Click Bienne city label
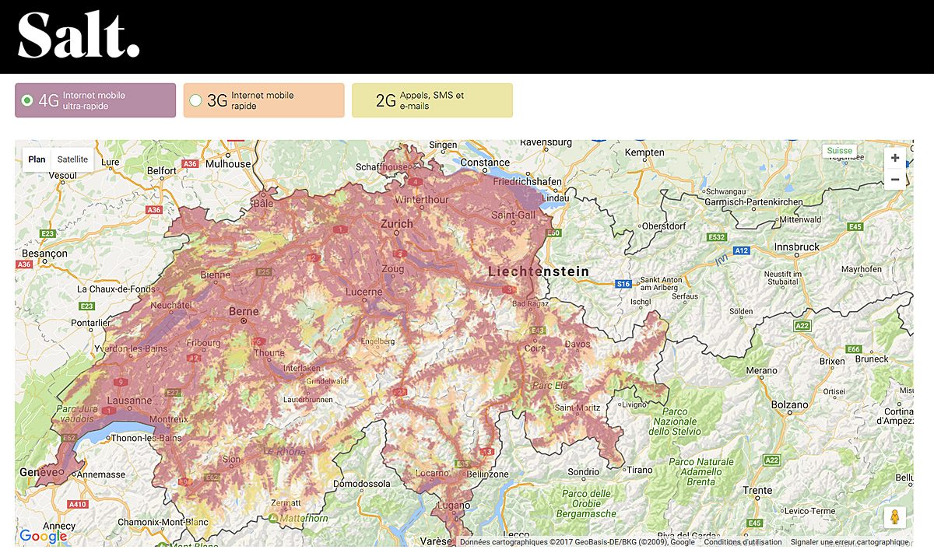Screen dimensions: 934x560 tap(216, 275)
